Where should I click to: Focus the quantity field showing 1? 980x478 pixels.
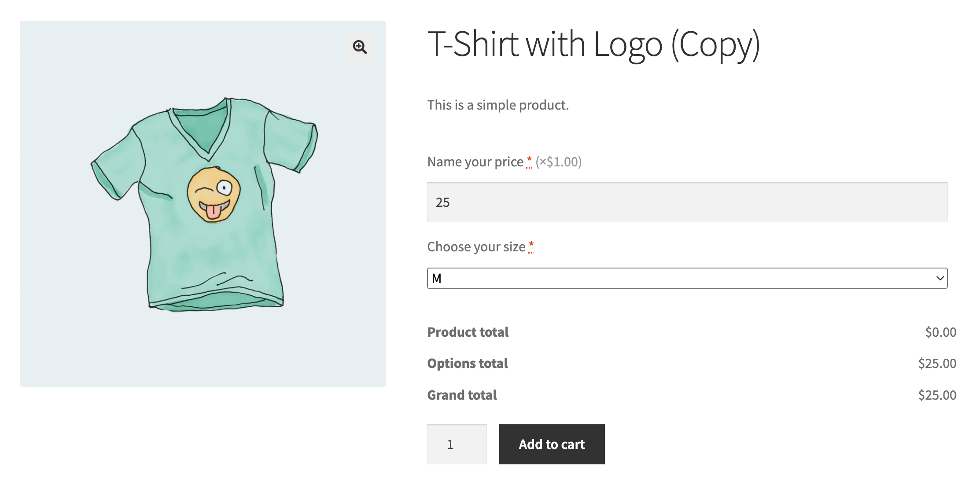[x=457, y=444]
